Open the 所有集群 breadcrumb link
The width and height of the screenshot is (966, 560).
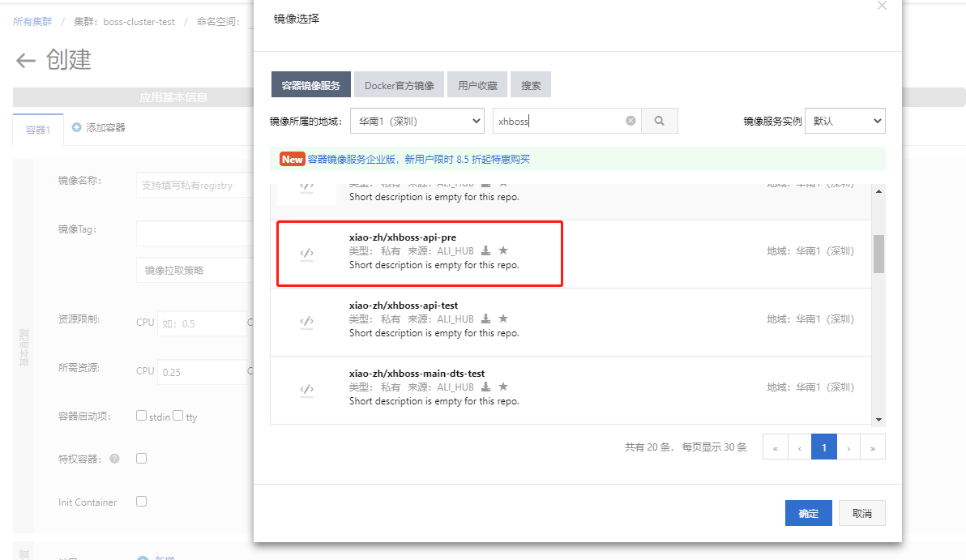point(32,22)
